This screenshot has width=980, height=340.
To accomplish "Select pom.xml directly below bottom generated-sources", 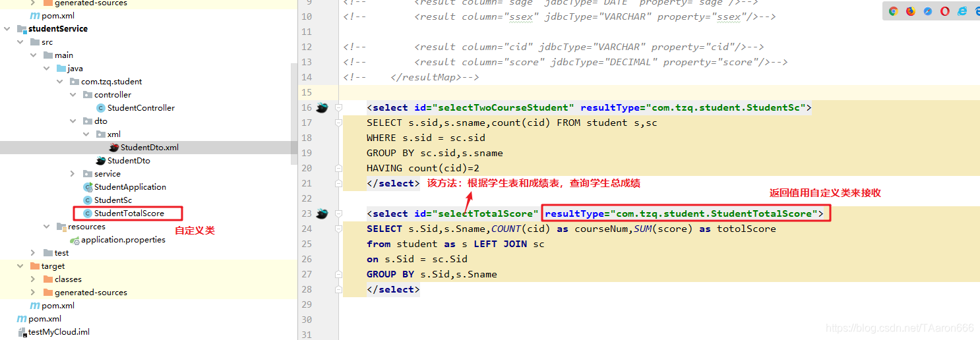I will tap(58, 306).
